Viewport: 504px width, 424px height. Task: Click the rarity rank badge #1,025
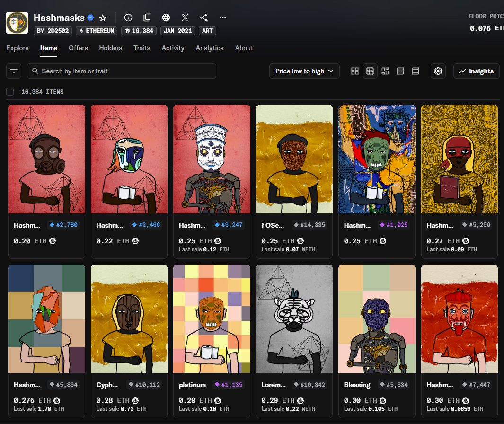[x=394, y=225]
